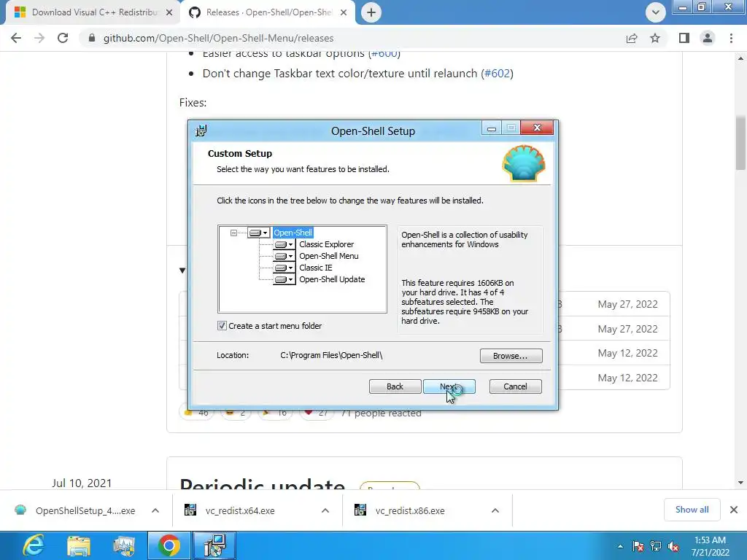Open File Explorer from taskbar

(x=79, y=545)
